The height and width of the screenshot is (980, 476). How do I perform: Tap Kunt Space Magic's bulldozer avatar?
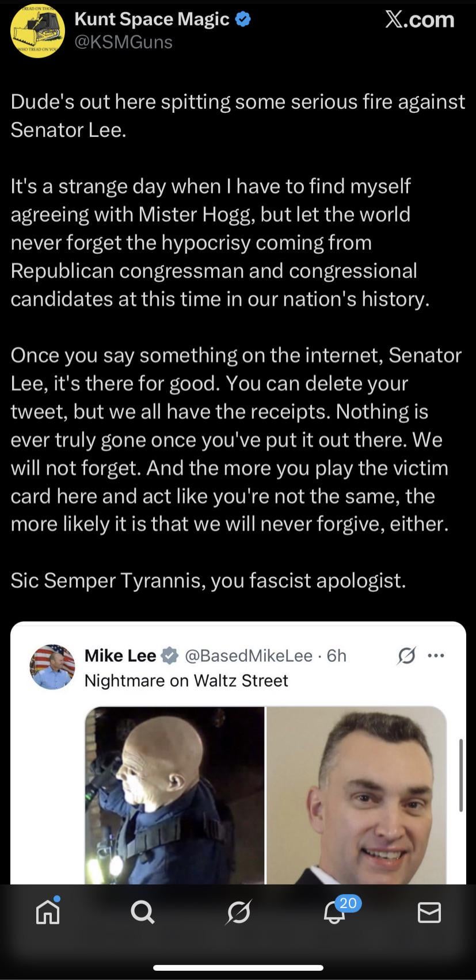37,30
